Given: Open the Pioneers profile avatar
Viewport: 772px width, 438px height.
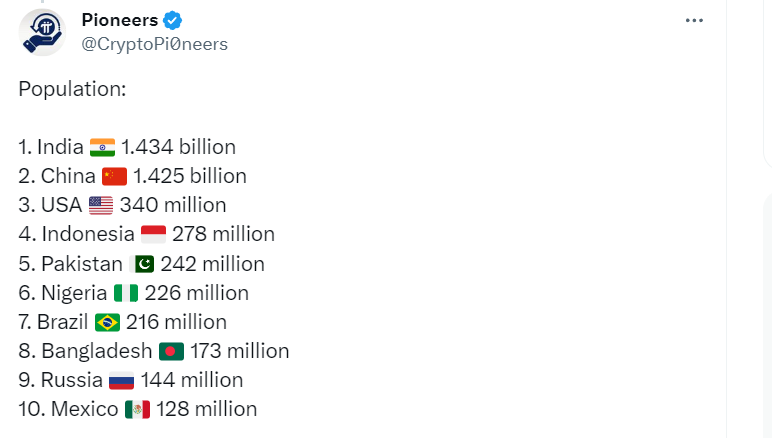Looking at the screenshot, I should tap(42, 32).
